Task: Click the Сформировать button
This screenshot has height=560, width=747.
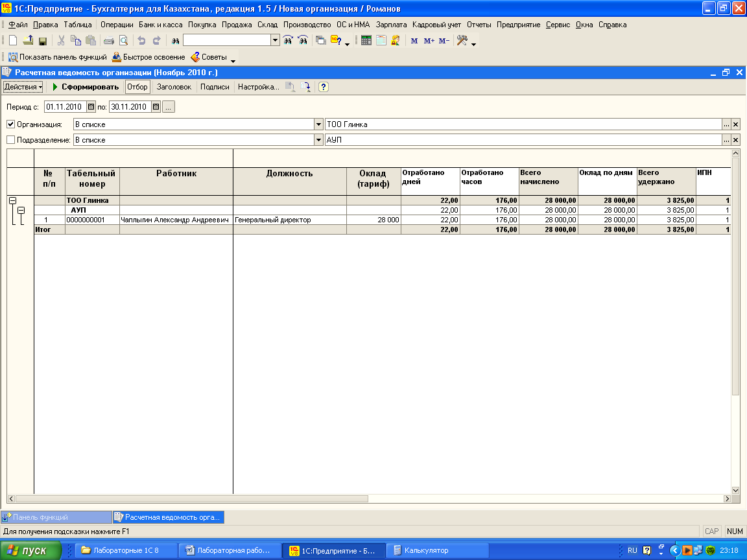Action: (86, 87)
